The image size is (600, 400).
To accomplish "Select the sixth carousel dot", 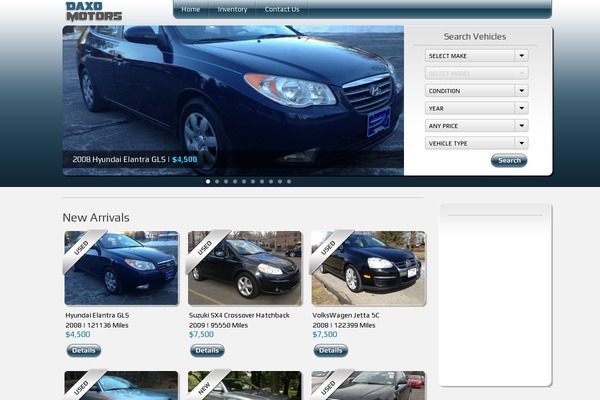I will (x=253, y=181).
